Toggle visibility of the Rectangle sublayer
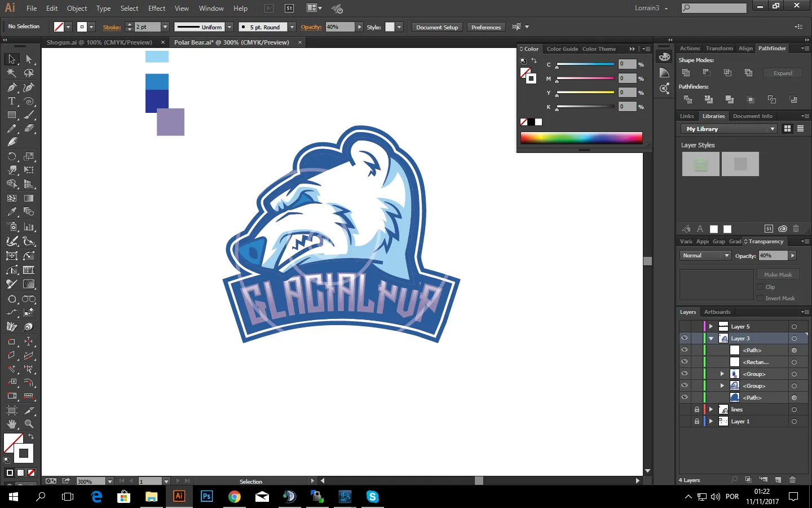This screenshot has width=812, height=508. pyautogui.click(x=685, y=362)
